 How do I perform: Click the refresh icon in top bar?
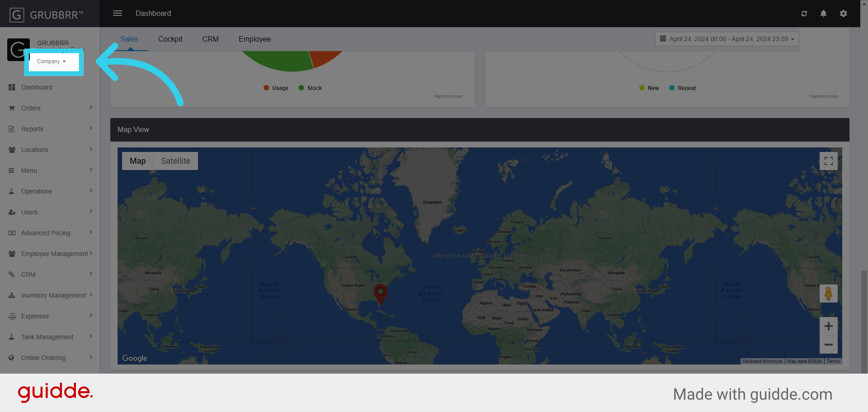804,14
